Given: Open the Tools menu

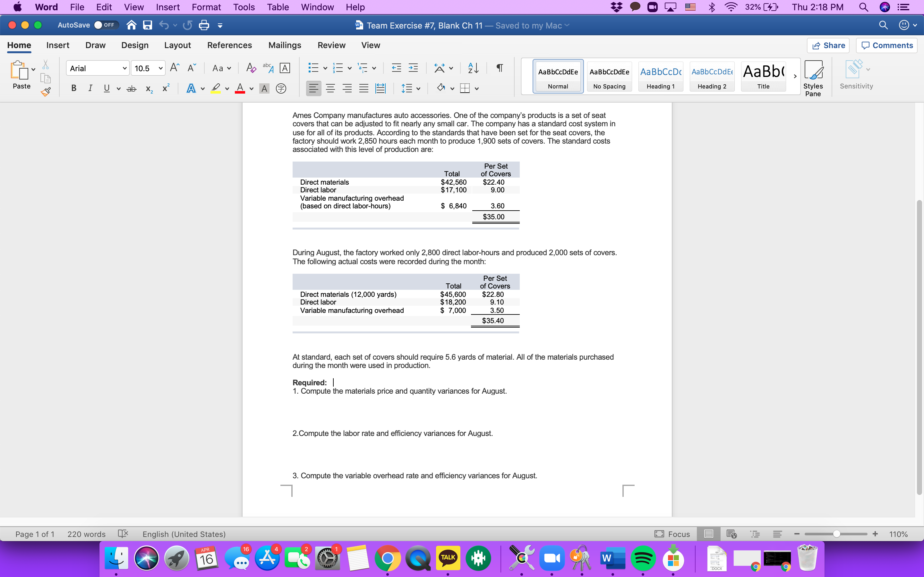Looking at the screenshot, I should (x=244, y=7).
